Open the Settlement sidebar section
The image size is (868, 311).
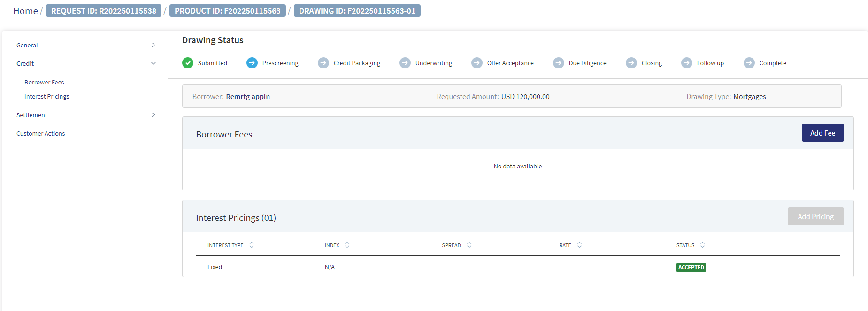32,115
